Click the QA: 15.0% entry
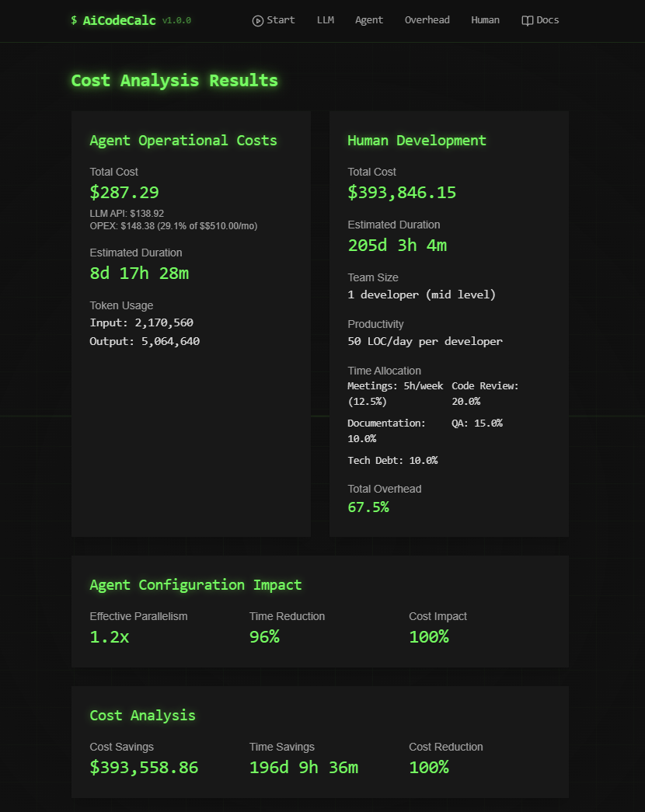Image resolution: width=645 pixels, height=812 pixels. tap(477, 423)
